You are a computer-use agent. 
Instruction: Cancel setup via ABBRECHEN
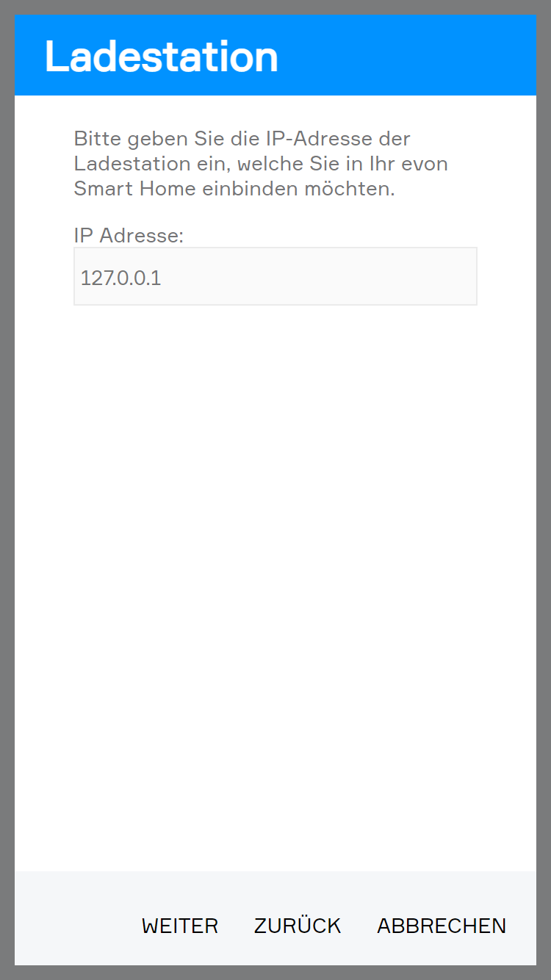pos(442,926)
